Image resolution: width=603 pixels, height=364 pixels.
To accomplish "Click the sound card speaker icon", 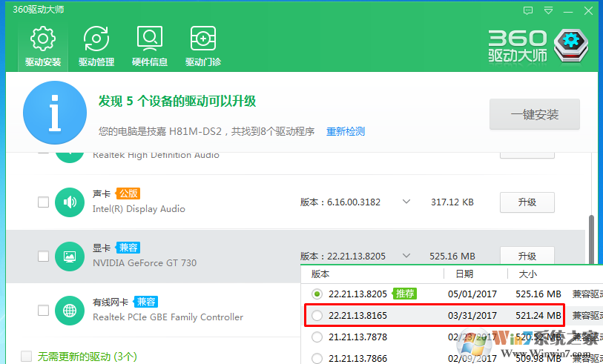I will 70,202.
